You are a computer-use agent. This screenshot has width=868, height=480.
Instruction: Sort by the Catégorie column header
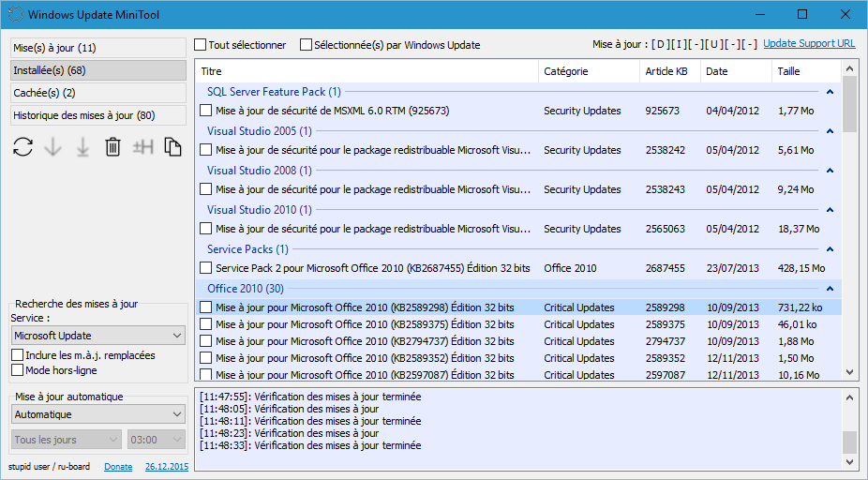click(x=589, y=71)
